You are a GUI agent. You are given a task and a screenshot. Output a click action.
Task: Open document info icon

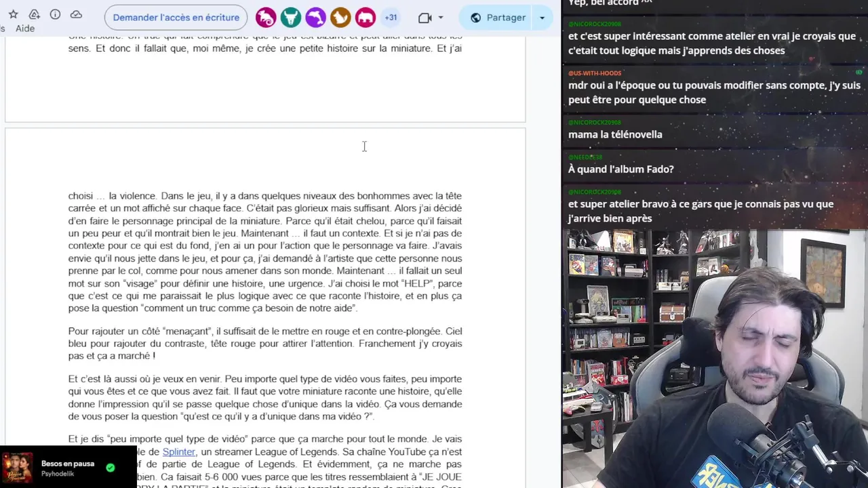tap(55, 14)
